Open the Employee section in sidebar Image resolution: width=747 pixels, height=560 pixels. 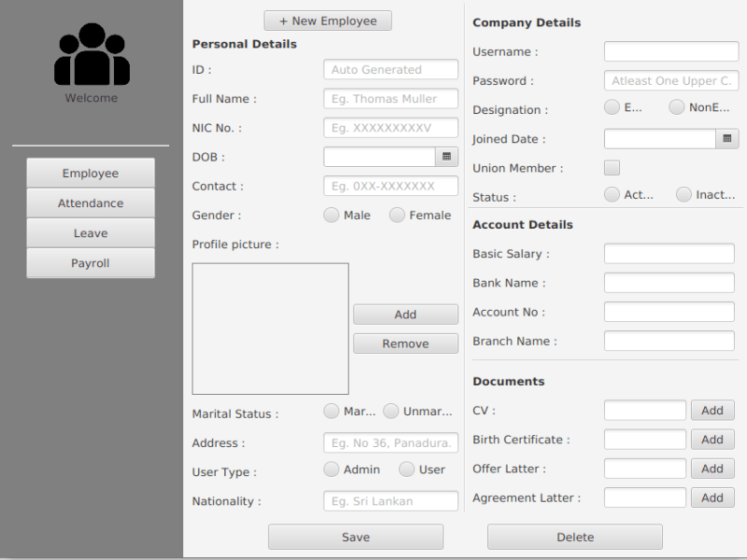pyautogui.click(x=91, y=174)
